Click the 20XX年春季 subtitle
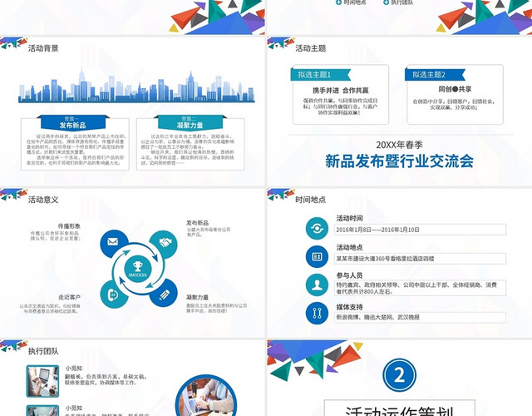 pyautogui.click(x=399, y=145)
